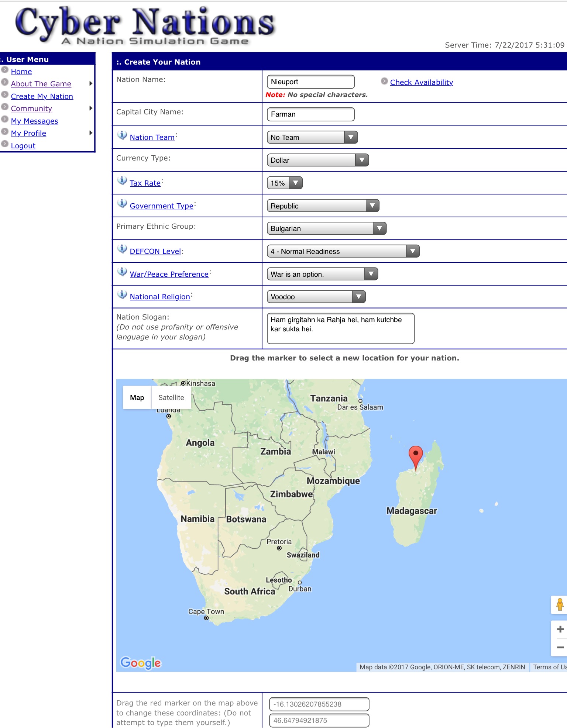Viewport: 567px width, 728px height.
Task: Open the Primary Ethnic Group dropdown
Action: 327,228
